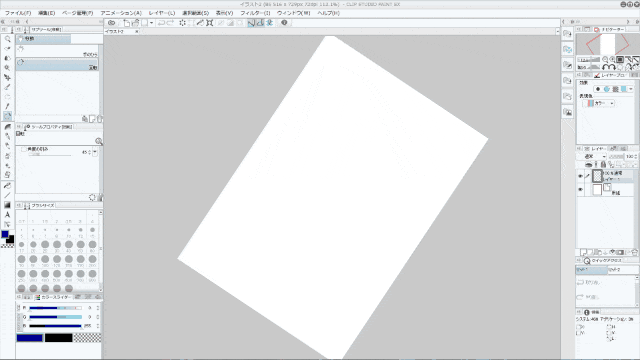Click Navigator zoom out magnifier
The image size is (640, 360).
point(605,60)
